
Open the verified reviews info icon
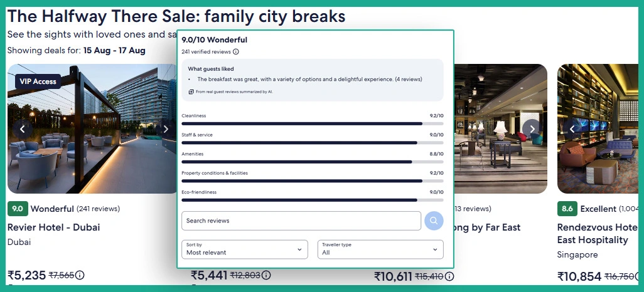pos(236,51)
